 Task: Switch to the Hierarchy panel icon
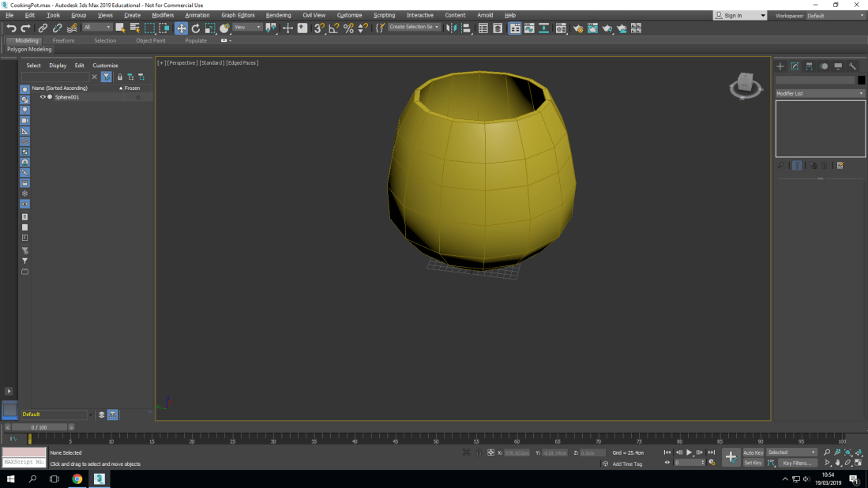(810, 66)
